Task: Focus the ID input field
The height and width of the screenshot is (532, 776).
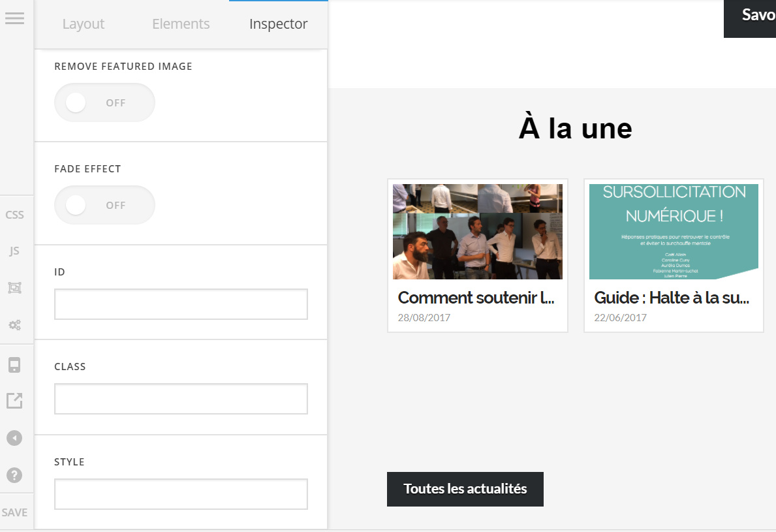Action: coord(181,304)
